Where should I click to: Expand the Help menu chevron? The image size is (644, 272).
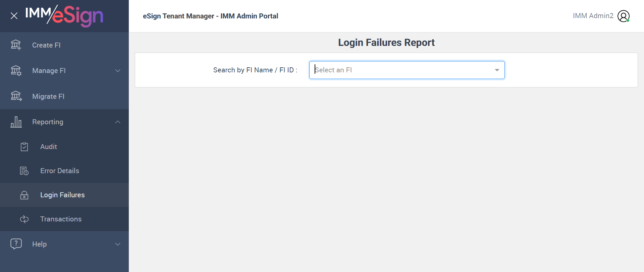click(x=118, y=244)
